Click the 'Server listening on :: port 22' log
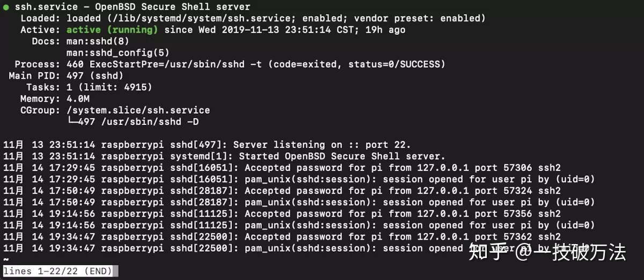644x280 pixels. (322, 145)
